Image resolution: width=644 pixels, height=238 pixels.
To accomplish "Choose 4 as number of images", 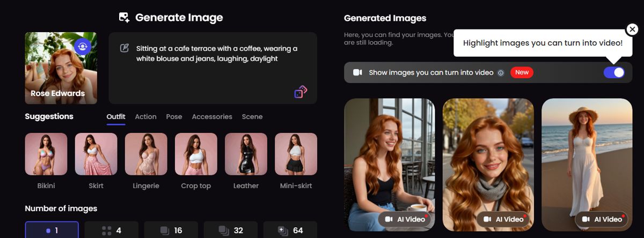I will point(112,230).
